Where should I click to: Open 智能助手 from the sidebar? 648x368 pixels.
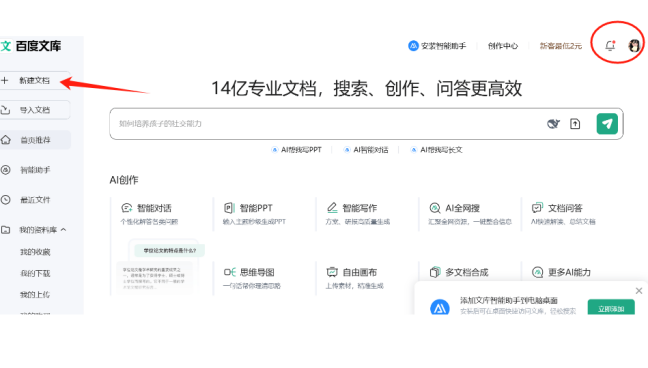pos(35,170)
